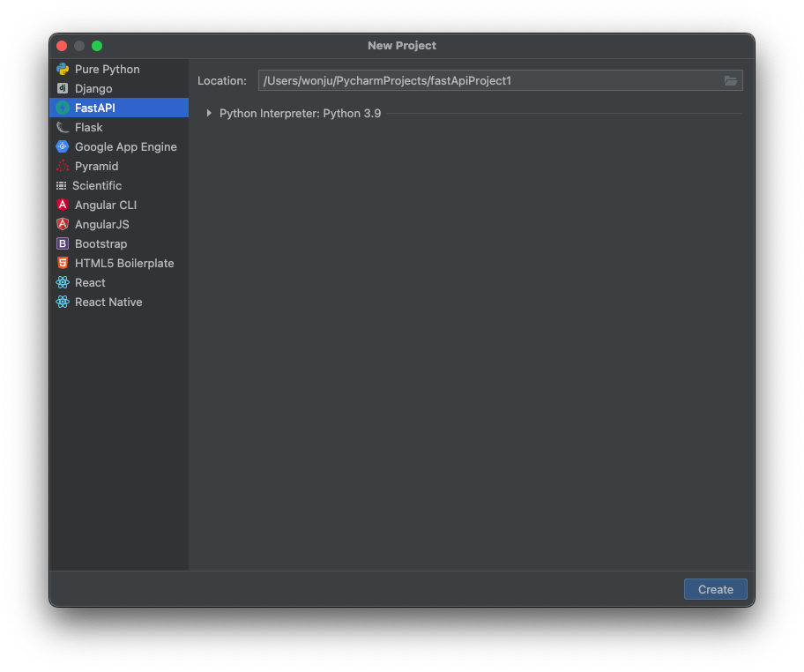Select Django project type
The image size is (804, 672).
[x=119, y=89]
